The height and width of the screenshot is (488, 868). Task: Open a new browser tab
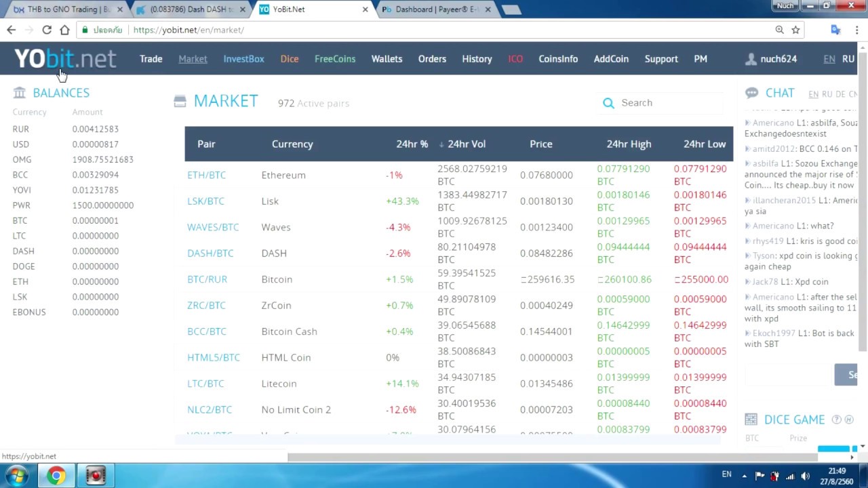pyautogui.click(x=511, y=9)
